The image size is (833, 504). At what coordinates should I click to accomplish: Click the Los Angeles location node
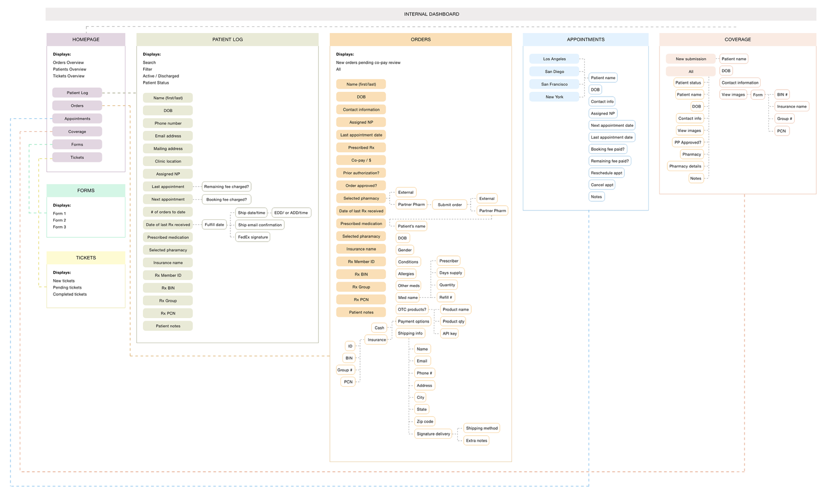click(x=554, y=59)
